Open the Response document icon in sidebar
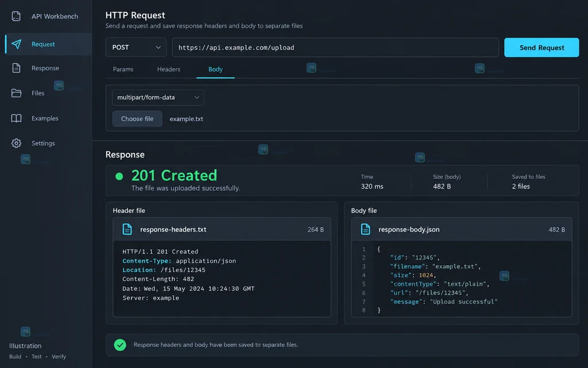Screen dimensions: 588x368 click(16, 68)
